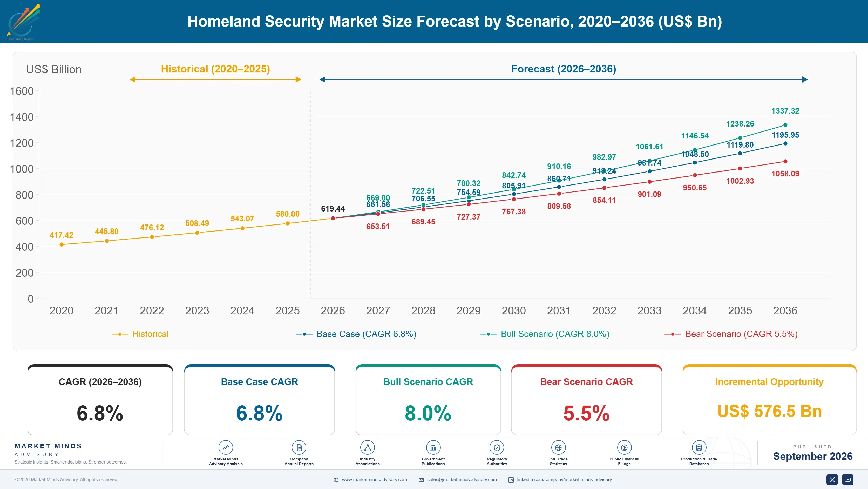Click the Government Publications building icon
This screenshot has height=489, width=868.
pos(433,447)
